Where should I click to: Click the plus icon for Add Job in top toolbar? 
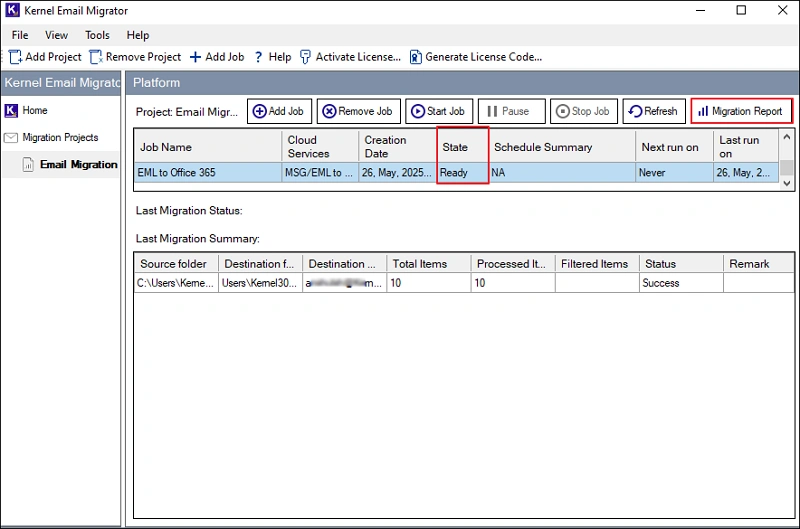point(195,57)
